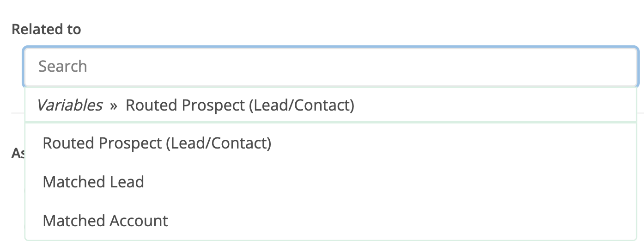Pick Routed Prospect (Lead/Contact) list option

click(157, 143)
